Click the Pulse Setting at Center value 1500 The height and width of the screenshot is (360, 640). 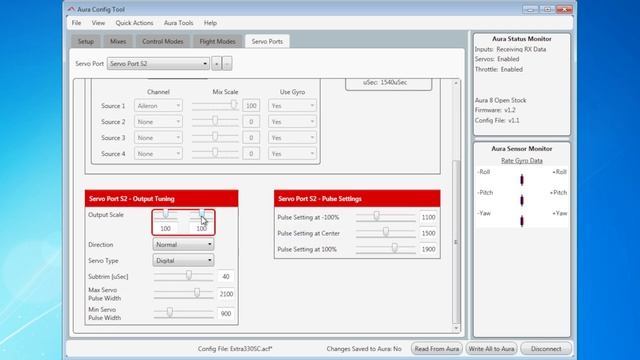[428, 233]
